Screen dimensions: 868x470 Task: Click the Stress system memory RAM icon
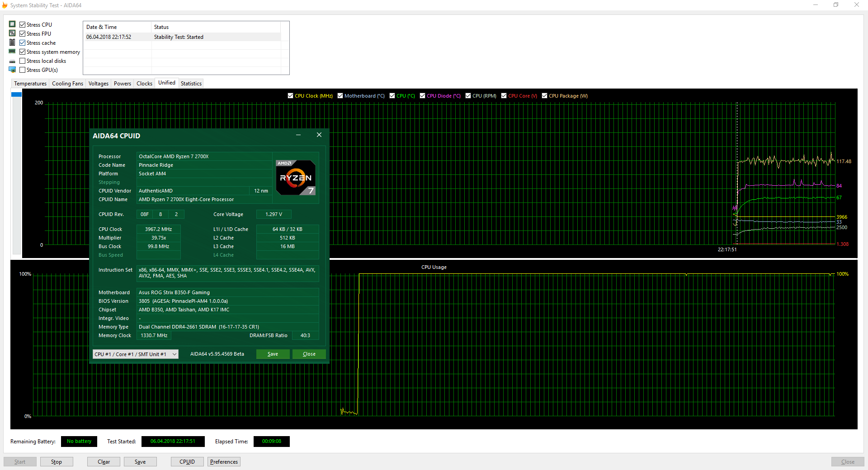click(x=12, y=52)
